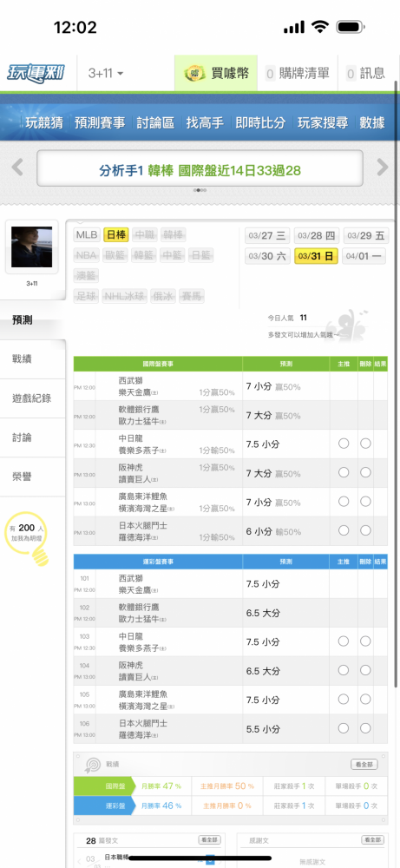The image size is (400, 868).
Task: Open banner 分析手1 韓棒 國際盤近14日33過28
Action: 200,170
